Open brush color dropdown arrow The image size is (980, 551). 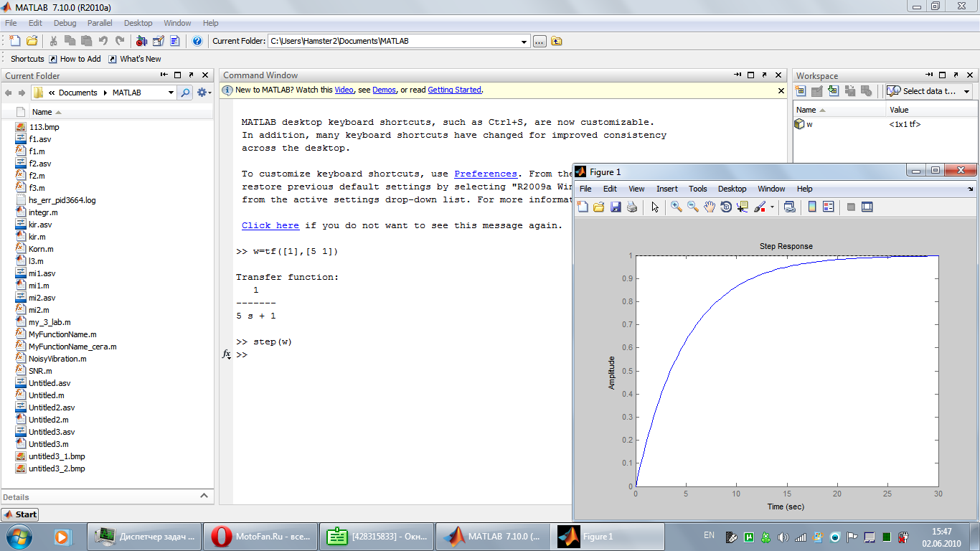pos(772,207)
